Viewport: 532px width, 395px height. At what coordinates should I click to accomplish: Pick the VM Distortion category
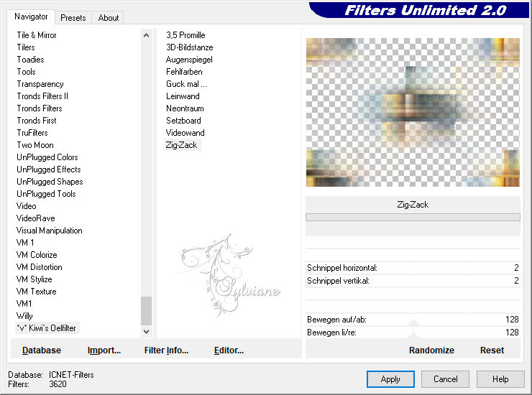39,267
